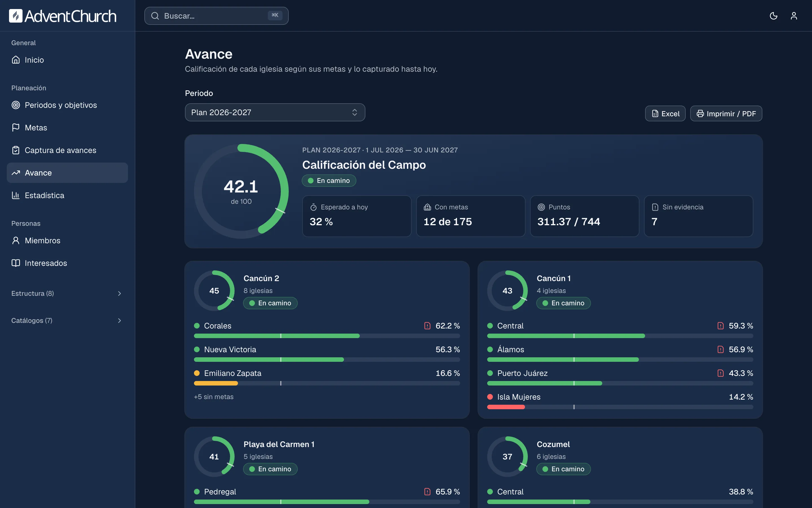Screen dimensions: 812x508
Task: Click the Sin evidencia document icon
Action: click(655, 207)
